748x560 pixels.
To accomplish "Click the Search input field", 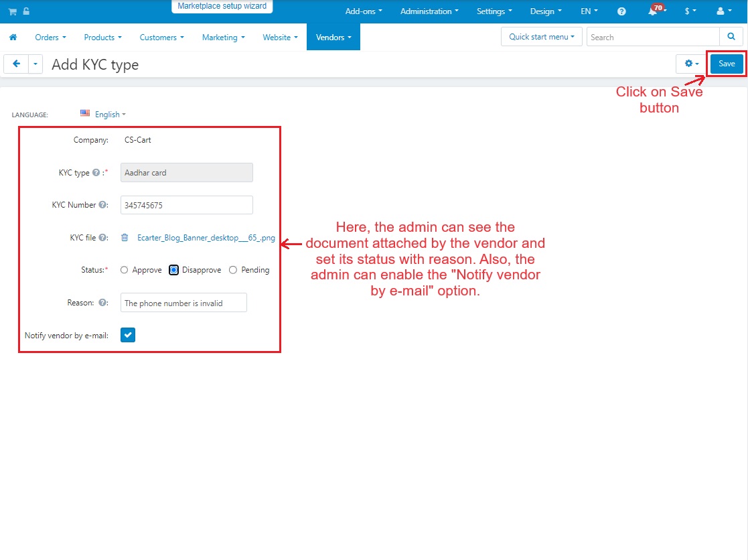I will click(653, 37).
